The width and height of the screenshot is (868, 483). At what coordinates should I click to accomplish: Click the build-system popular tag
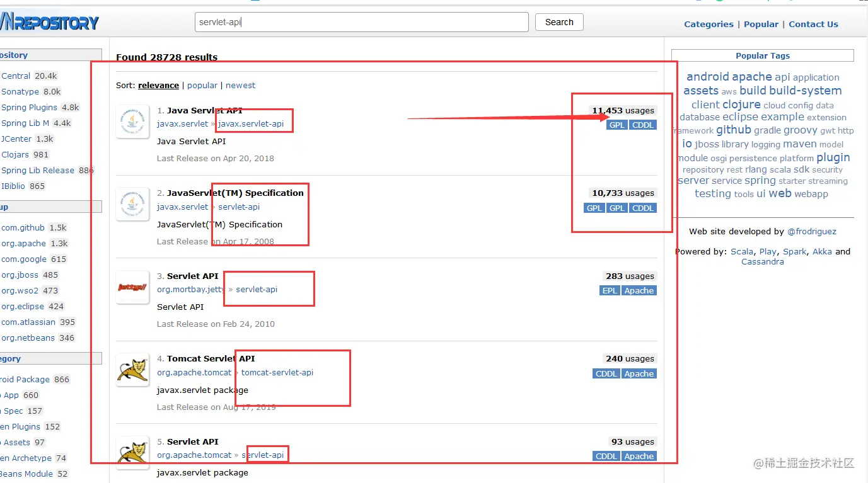pyautogui.click(x=805, y=90)
